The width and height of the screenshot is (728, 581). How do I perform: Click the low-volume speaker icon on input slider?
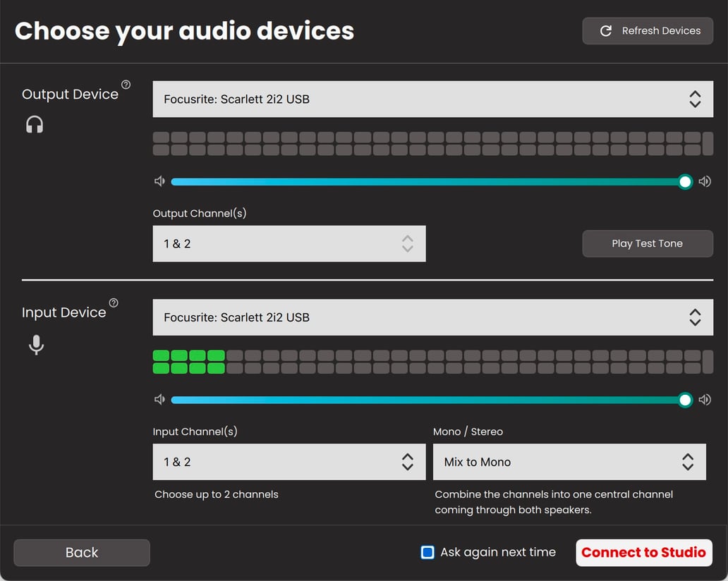pyautogui.click(x=159, y=400)
